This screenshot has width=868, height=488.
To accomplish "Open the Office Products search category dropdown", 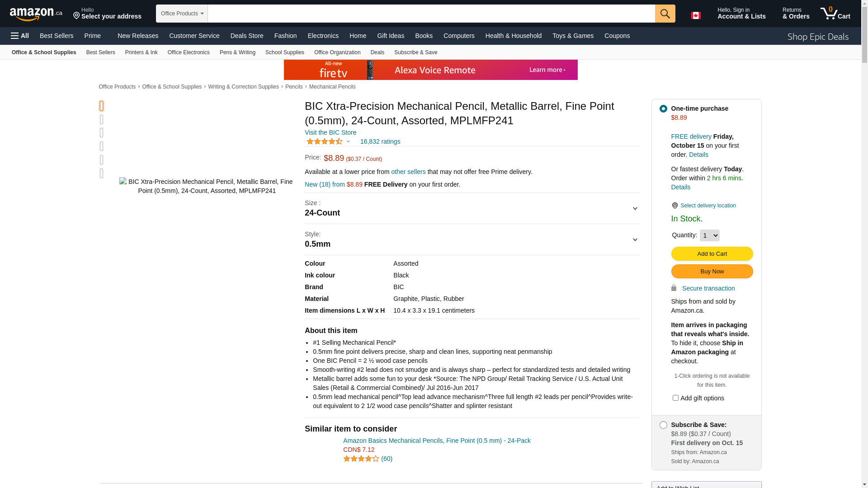I will pos(182,14).
